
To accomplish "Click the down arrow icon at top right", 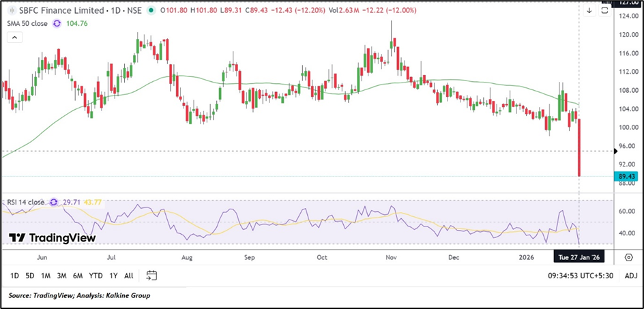I will (x=589, y=11).
